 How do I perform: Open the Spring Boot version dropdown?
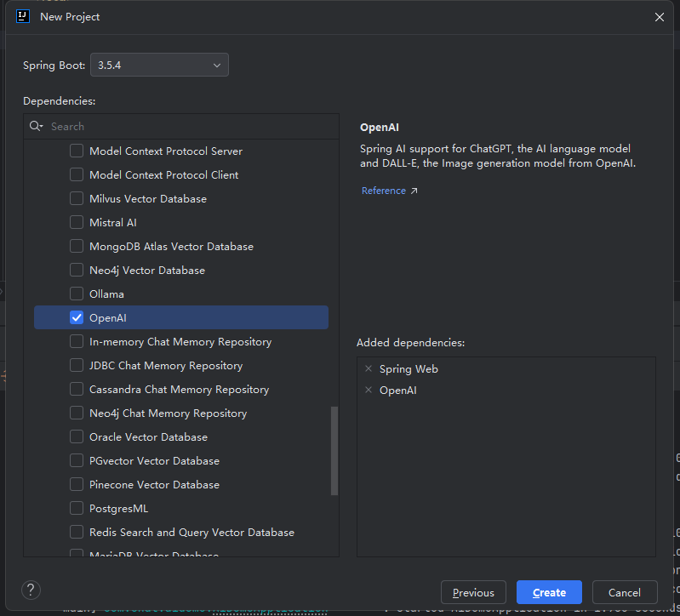pos(159,65)
